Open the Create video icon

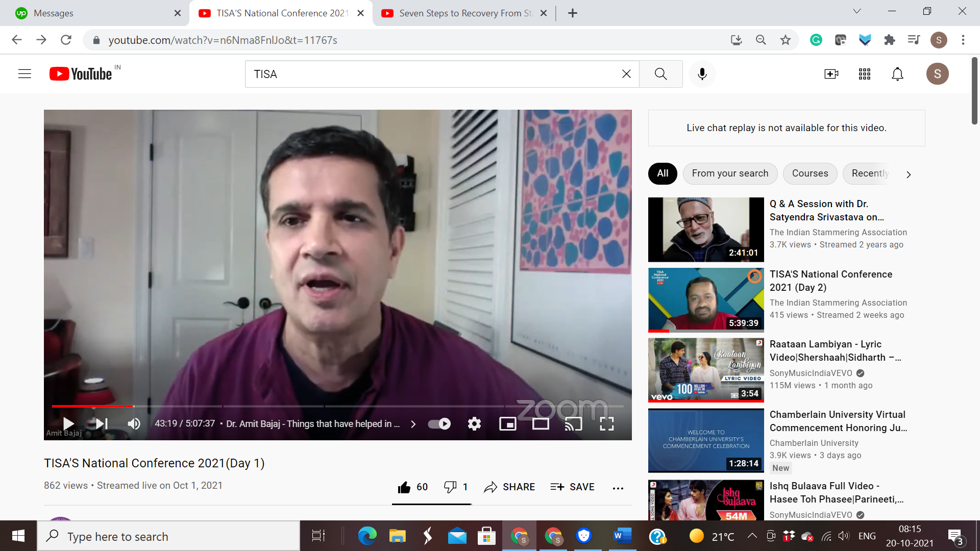(831, 74)
